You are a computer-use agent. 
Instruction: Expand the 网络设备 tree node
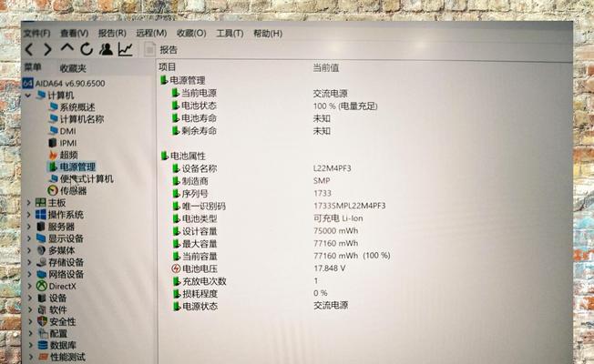(29, 274)
